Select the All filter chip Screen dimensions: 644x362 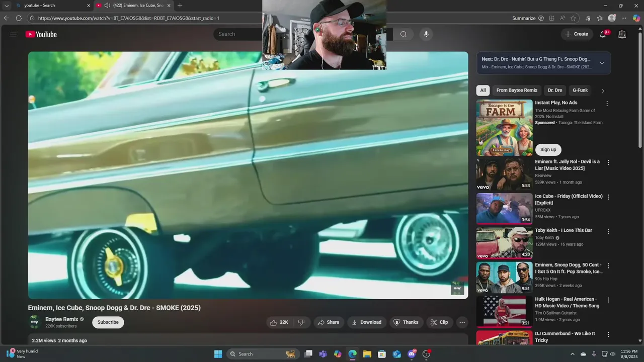483,90
